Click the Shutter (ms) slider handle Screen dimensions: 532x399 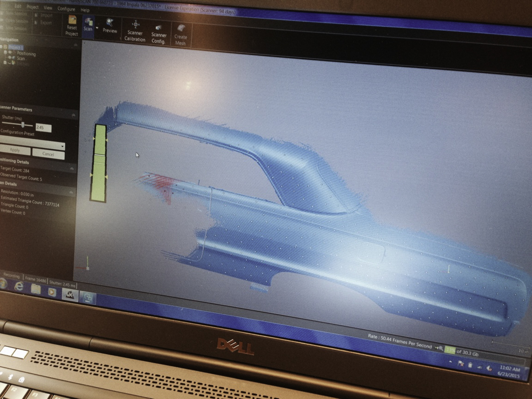(23, 125)
